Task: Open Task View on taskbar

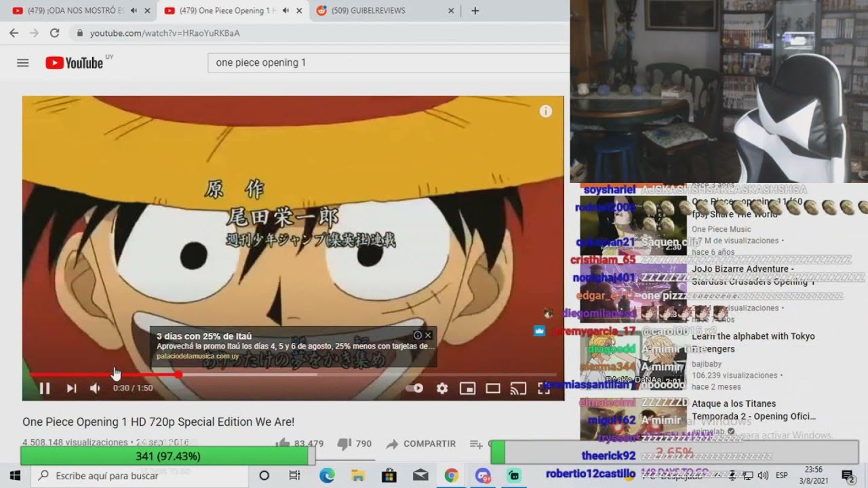Action: coord(294,476)
